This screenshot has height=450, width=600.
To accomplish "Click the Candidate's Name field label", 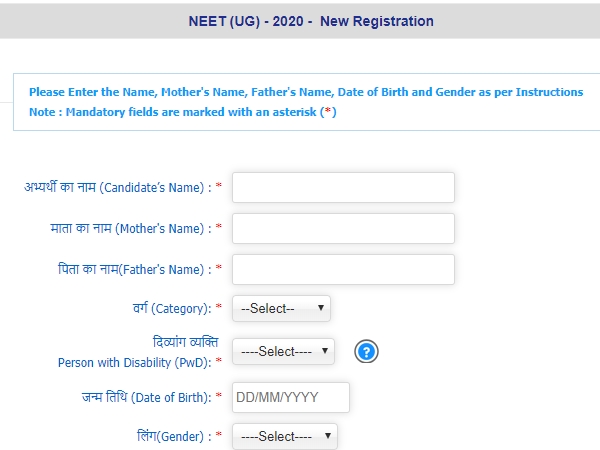I will coord(118,188).
